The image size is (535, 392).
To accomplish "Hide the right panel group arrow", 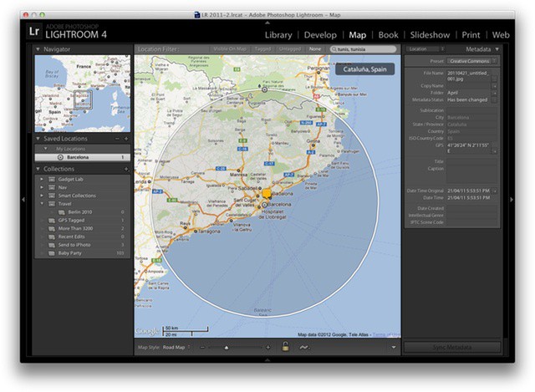I will 512,199.
